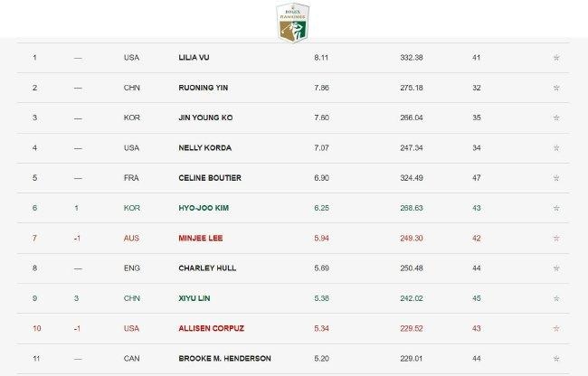Favorite Lilia Vu with the star
Image resolution: width=588 pixels, height=376 pixels.
click(556, 58)
